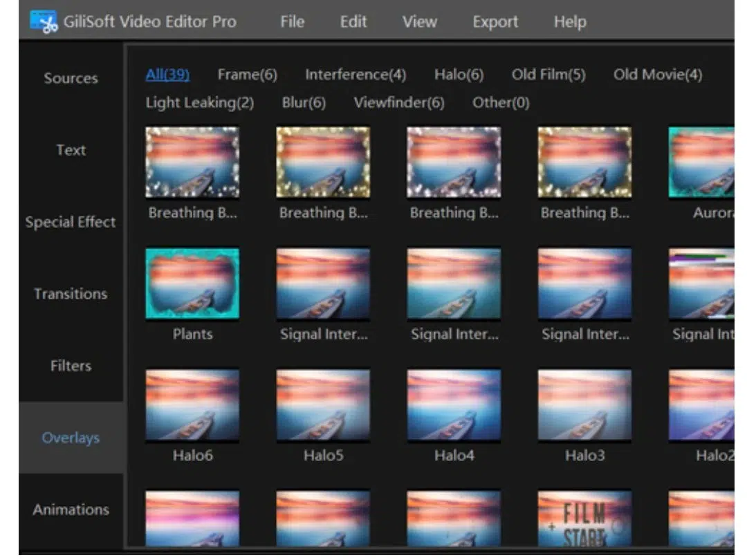
Task: Select the Film Start overlay thumbnail
Action: point(584,519)
